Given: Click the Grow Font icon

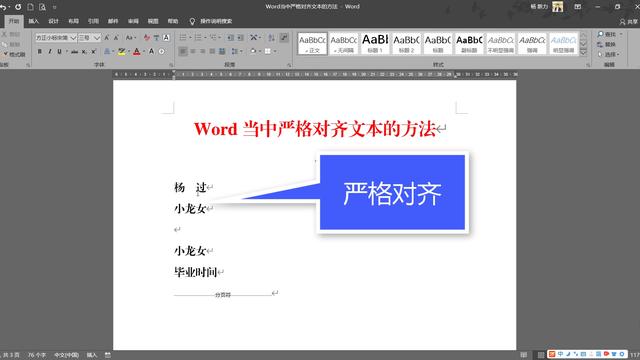Looking at the screenshot, I should pos(107,38).
